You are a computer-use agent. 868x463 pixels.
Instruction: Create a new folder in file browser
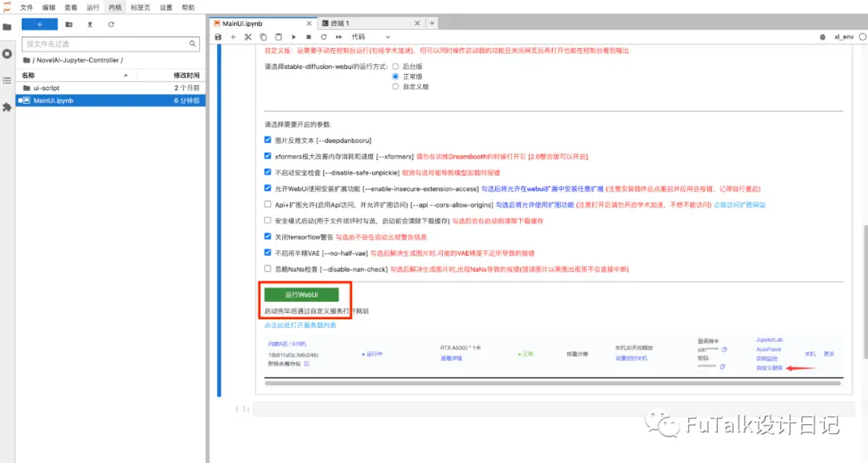68,24
